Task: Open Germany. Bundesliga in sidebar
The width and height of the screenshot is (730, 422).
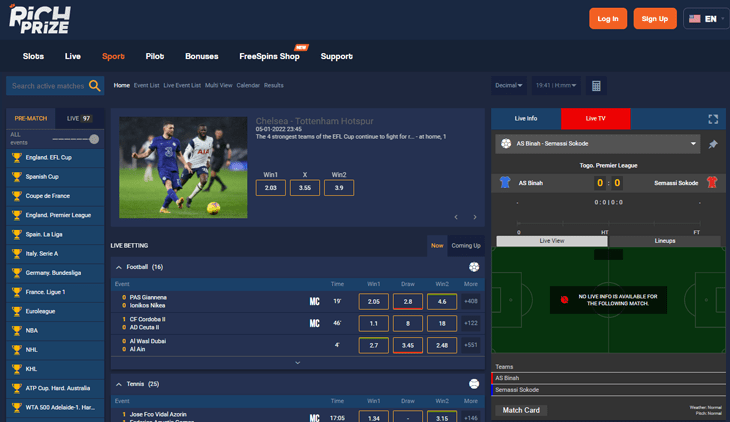Action: point(55,273)
